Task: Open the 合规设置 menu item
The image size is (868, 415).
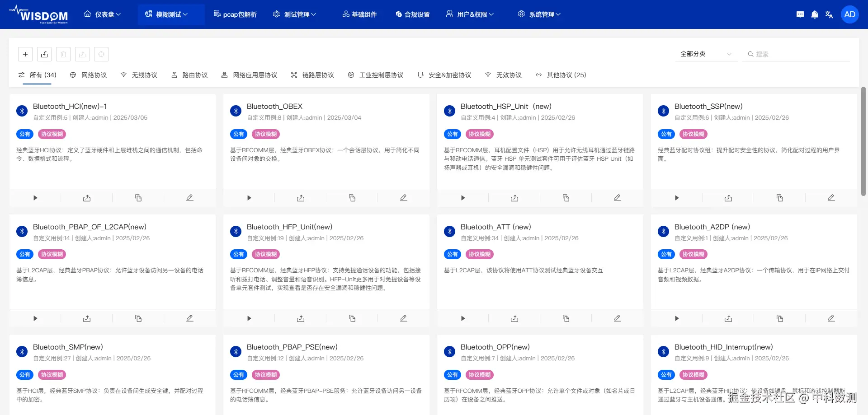Action: tap(413, 14)
